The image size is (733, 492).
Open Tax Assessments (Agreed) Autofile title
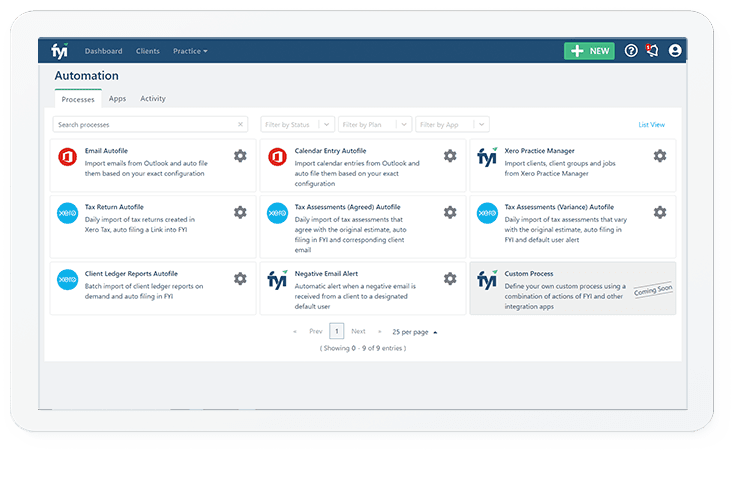point(347,207)
